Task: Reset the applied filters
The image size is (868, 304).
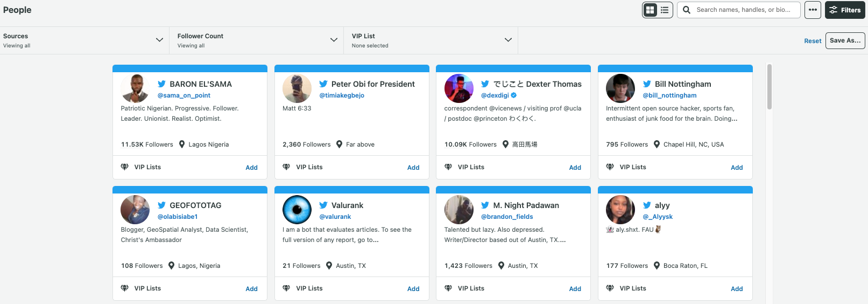Action: click(x=813, y=41)
